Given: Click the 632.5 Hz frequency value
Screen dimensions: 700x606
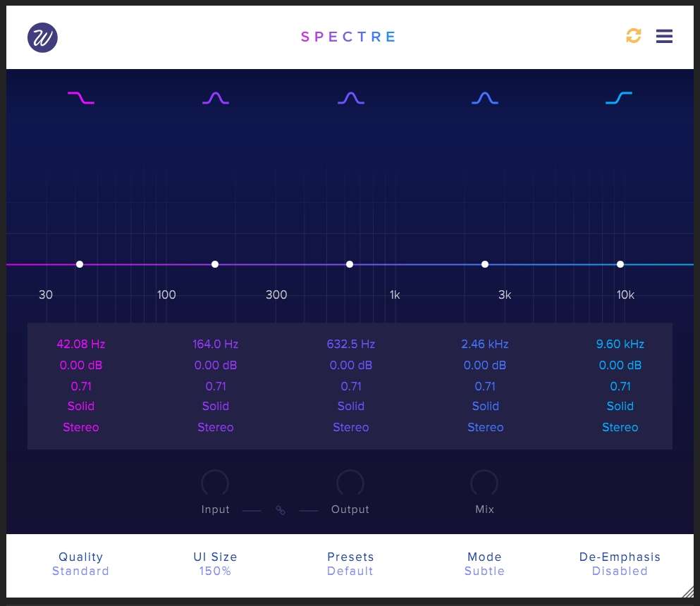Looking at the screenshot, I should (x=350, y=344).
